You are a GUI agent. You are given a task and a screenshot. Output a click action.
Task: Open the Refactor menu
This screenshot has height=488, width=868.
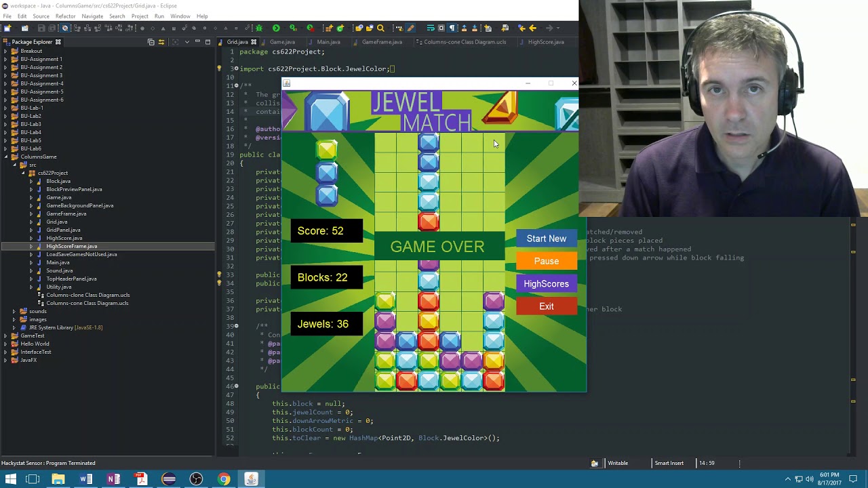click(x=65, y=16)
